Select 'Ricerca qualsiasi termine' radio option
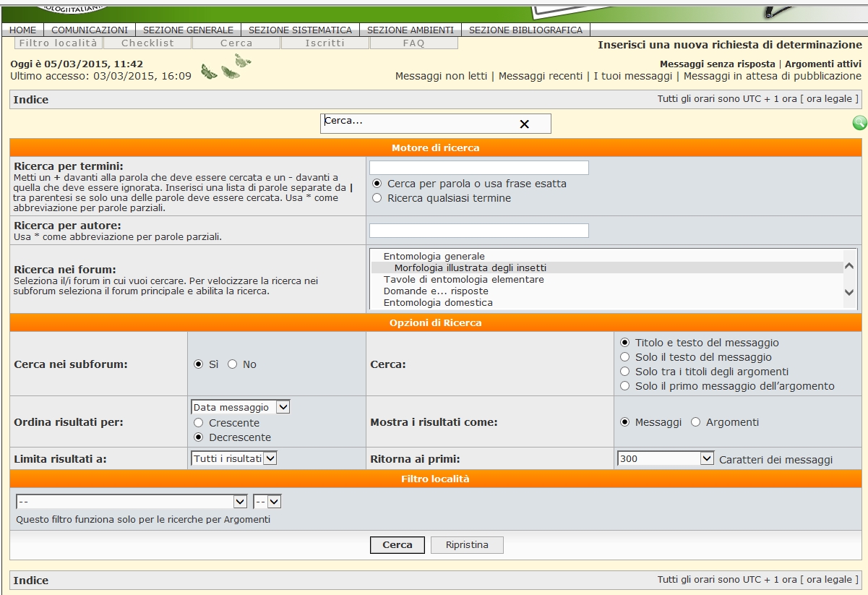This screenshot has width=868, height=595. click(x=377, y=198)
